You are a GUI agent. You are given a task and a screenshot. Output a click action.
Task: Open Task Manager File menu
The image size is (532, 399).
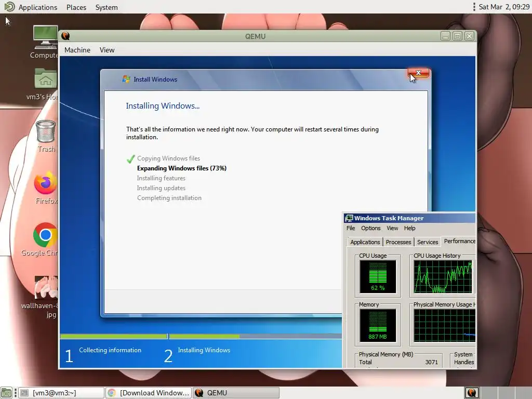(351, 228)
